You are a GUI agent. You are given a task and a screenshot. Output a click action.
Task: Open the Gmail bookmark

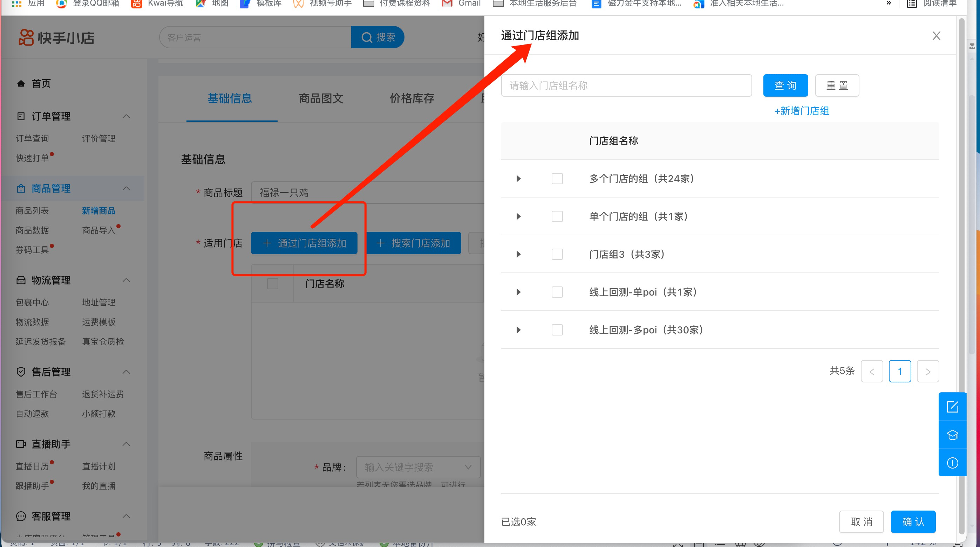462,4
